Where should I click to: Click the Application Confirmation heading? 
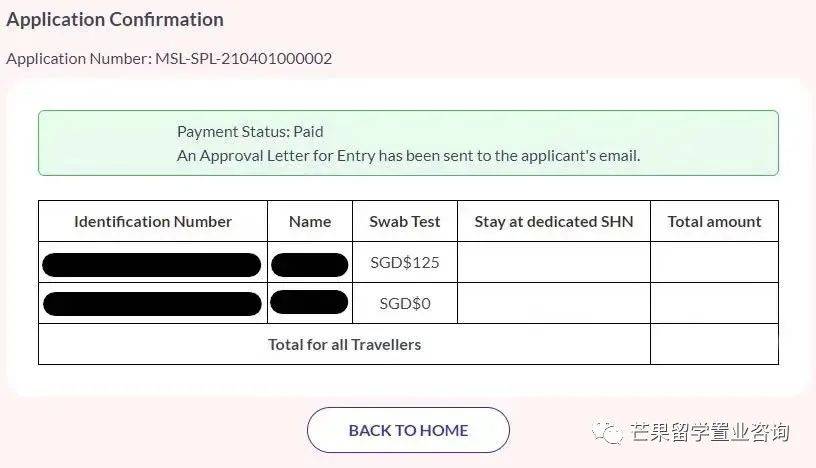[115, 19]
